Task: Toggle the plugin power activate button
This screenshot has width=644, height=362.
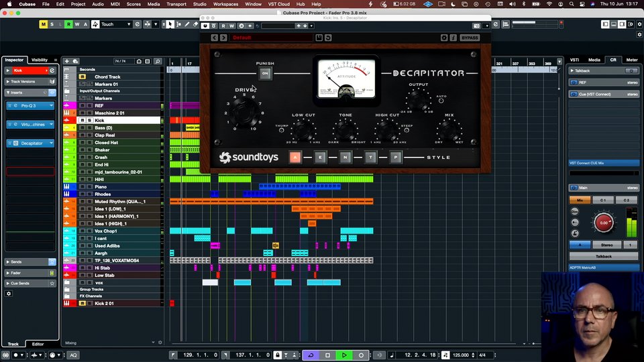Action: (205, 26)
